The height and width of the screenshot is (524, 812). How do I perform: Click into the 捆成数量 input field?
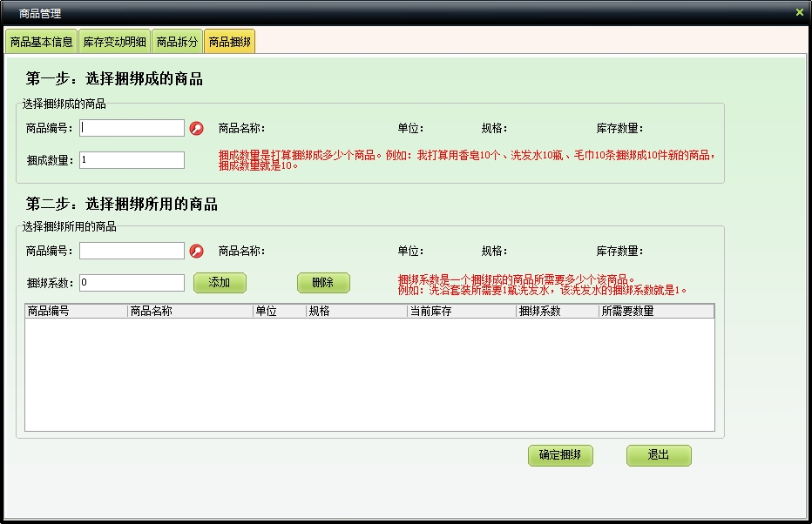click(132, 160)
